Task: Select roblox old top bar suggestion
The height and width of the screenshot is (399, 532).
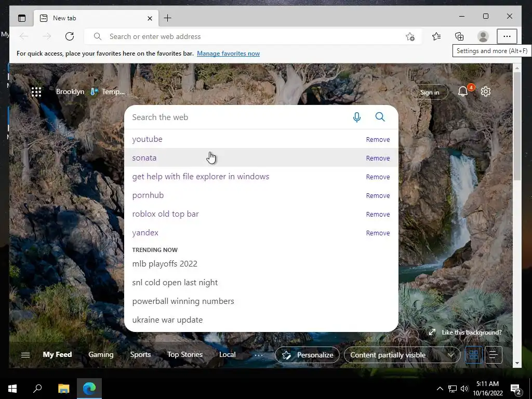Action: coord(165,214)
